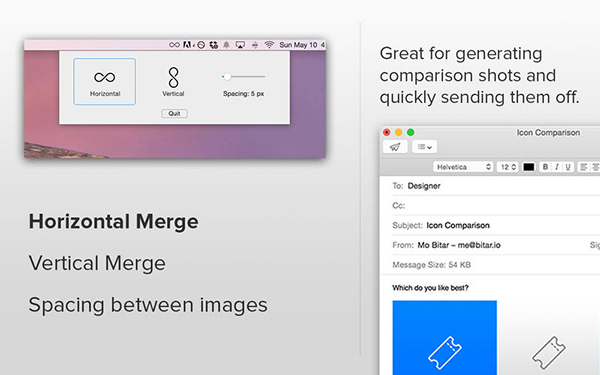Align text left in Mail toolbar
Viewport: 600px width, 375px height.
pyautogui.click(x=584, y=167)
